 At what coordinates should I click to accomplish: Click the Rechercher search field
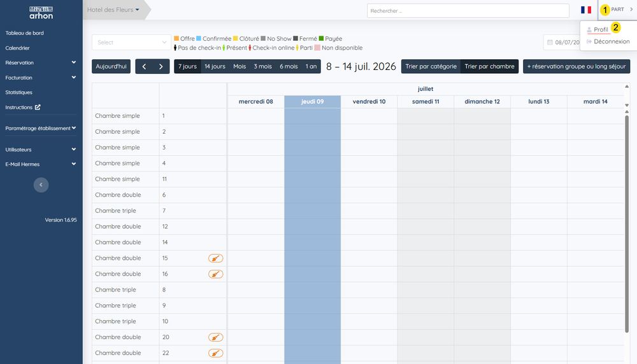(x=468, y=11)
